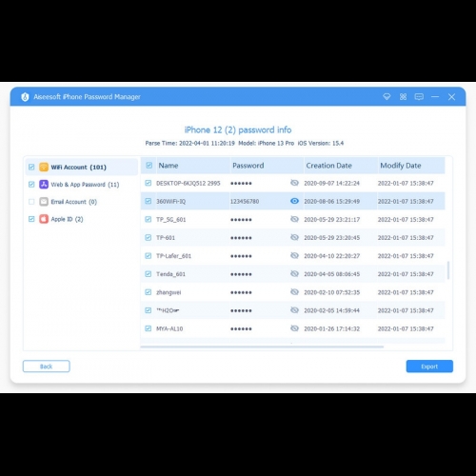Hide the 360WiFi-IQ password with eye icon
Viewport: 476px width, 476px height.
(x=294, y=201)
